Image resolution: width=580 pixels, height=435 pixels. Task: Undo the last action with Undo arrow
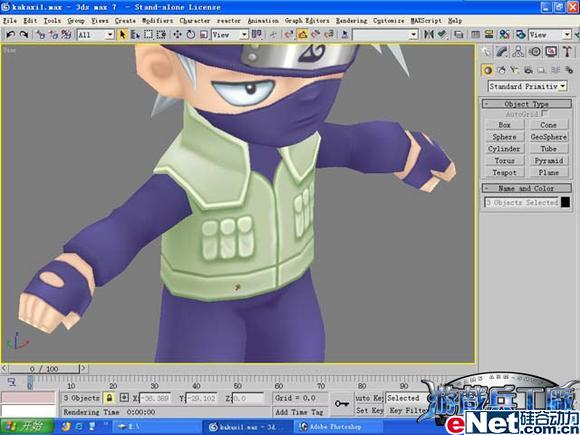coord(11,35)
